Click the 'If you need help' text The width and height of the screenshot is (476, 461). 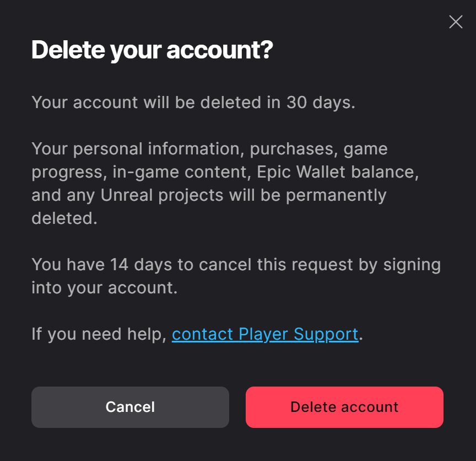[x=99, y=334]
